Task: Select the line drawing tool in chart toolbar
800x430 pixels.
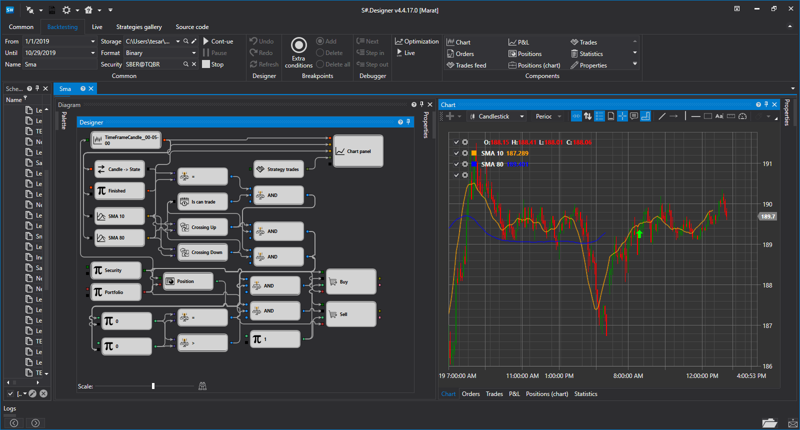Action: click(x=662, y=116)
